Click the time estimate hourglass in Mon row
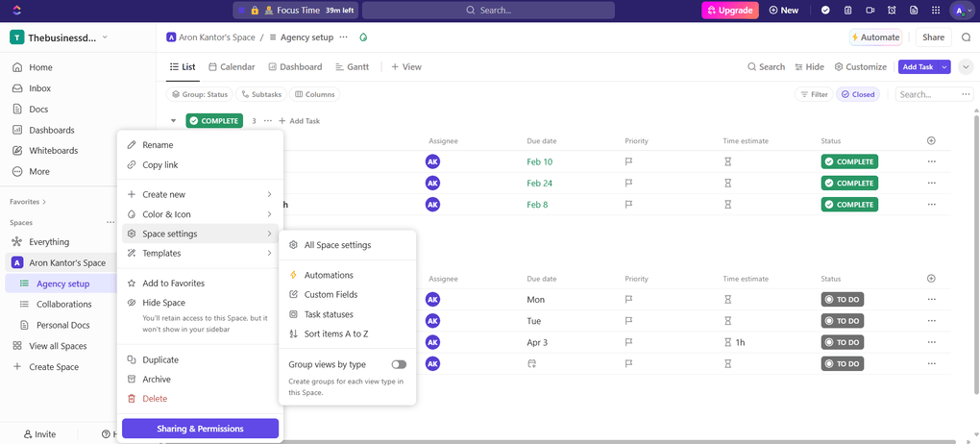 pyautogui.click(x=727, y=300)
